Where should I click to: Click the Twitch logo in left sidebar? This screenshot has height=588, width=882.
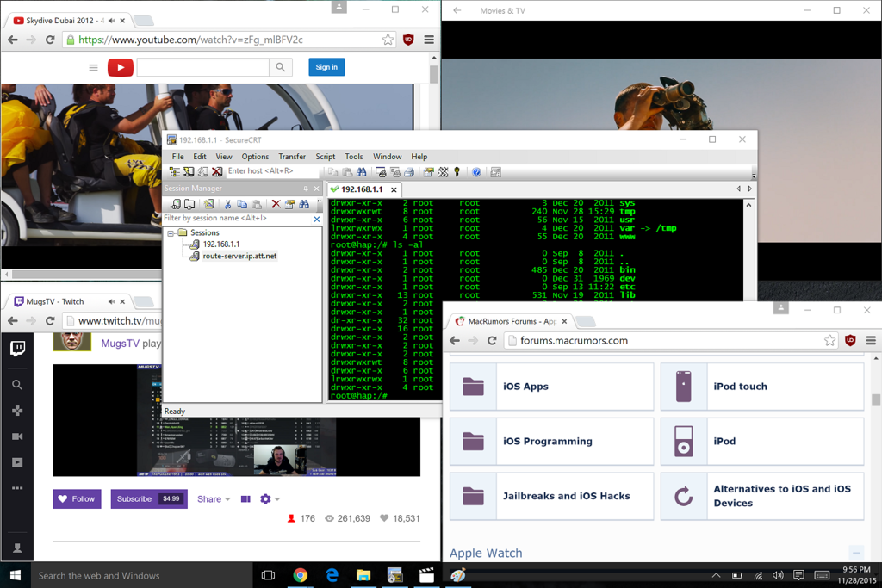(17, 349)
